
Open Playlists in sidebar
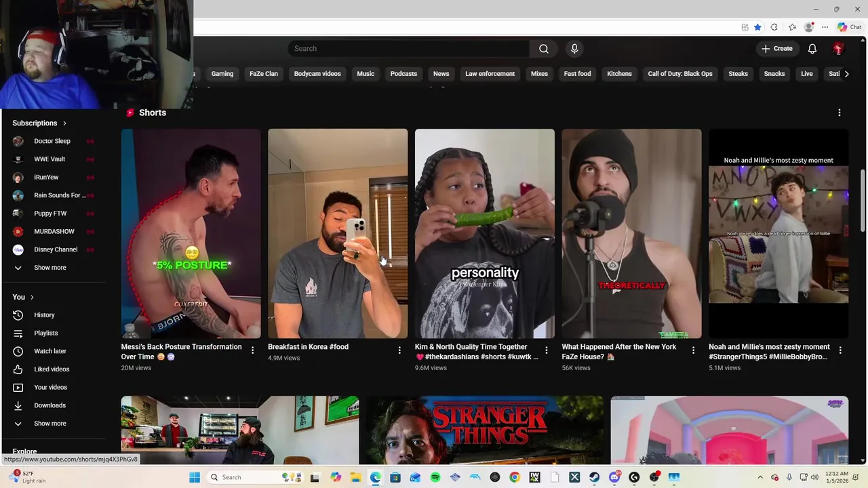pos(53,333)
